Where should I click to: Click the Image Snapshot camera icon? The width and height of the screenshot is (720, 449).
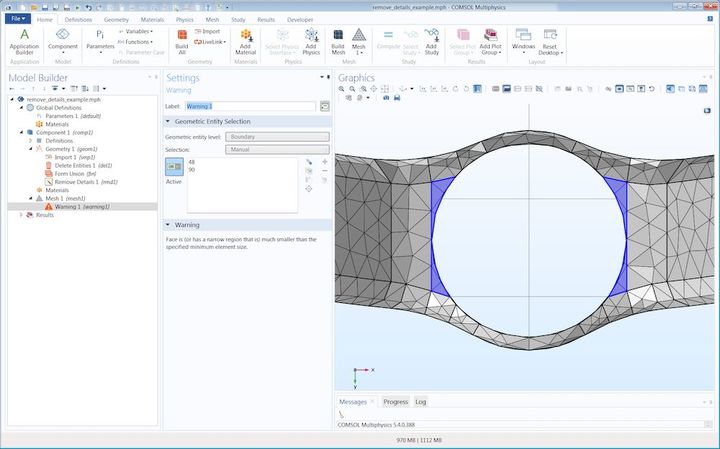[x=386, y=98]
